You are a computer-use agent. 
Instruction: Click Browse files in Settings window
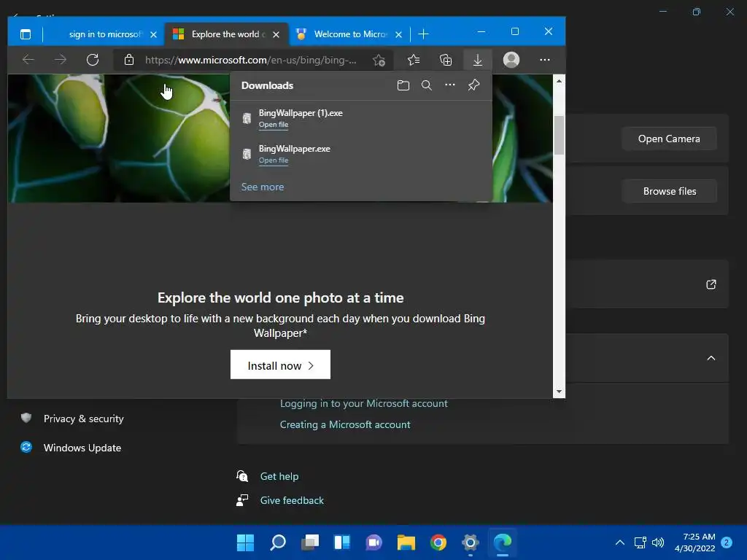(x=669, y=192)
